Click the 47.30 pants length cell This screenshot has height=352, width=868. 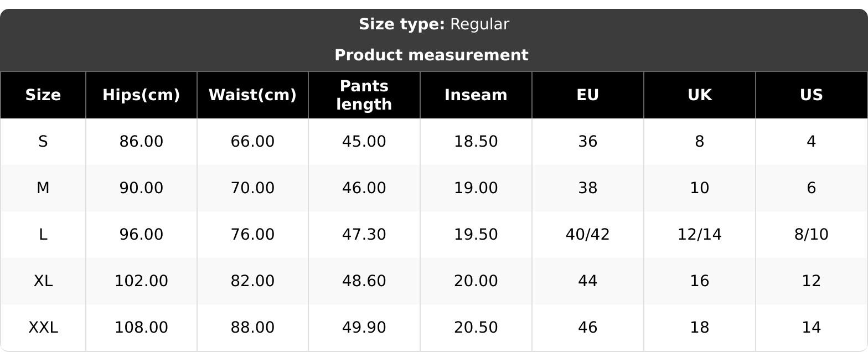tap(364, 235)
